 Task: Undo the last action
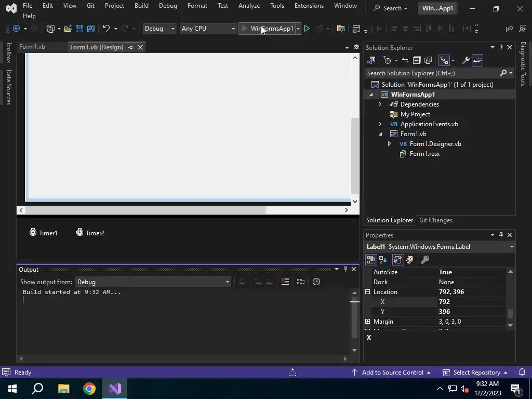pos(106,29)
